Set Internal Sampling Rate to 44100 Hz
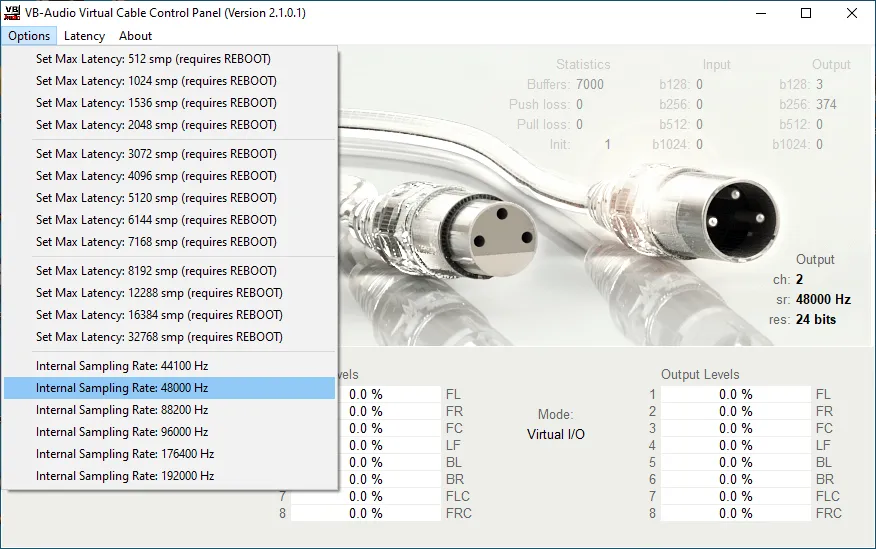This screenshot has width=876, height=549. 122,366
